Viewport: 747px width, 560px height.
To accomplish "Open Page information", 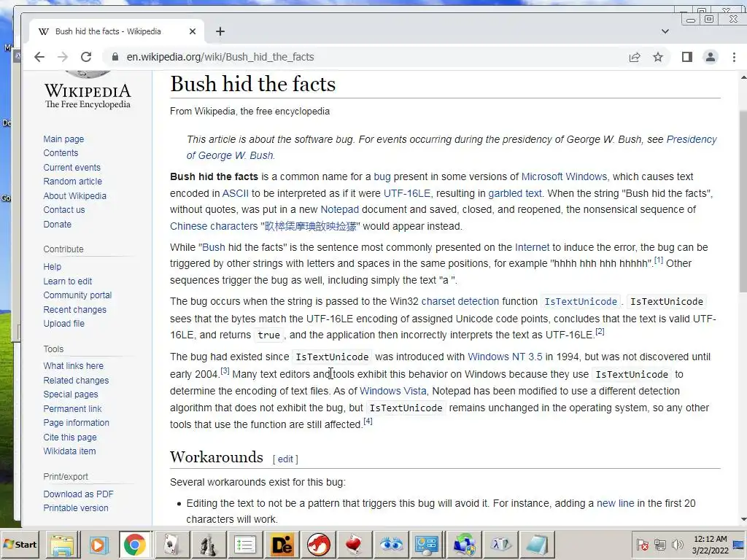I will 76,423.
